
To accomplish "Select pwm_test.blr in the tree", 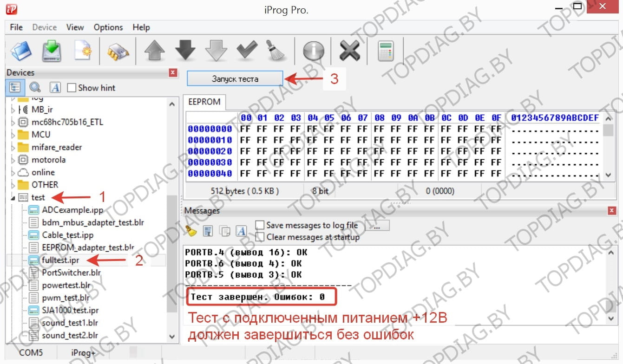I will tap(66, 298).
